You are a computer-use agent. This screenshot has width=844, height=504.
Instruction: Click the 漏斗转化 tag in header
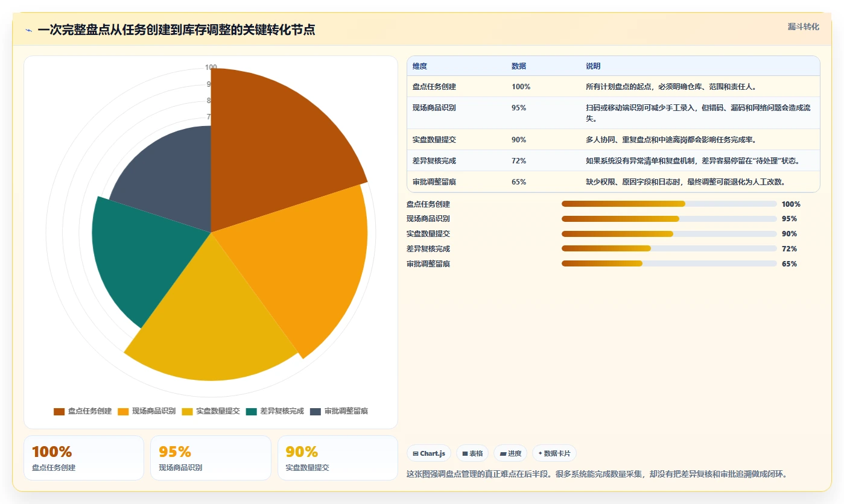pos(803,27)
